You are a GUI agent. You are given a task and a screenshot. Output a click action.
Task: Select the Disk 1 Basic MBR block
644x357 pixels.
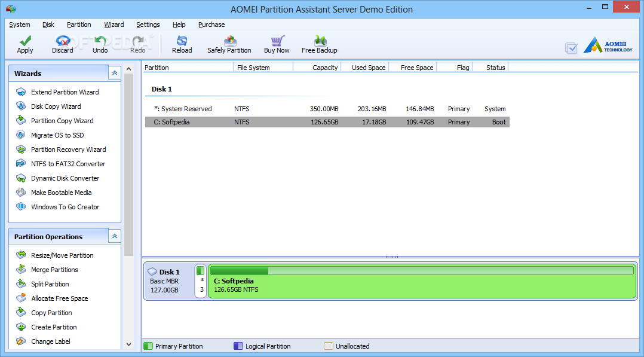click(169, 281)
